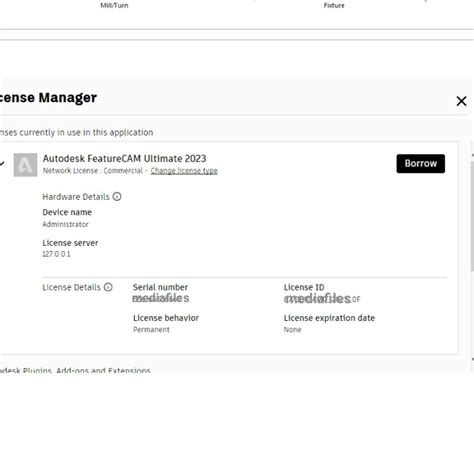Screen dimensions: 474x474
Task: Click the Device name label
Action: coord(67,212)
